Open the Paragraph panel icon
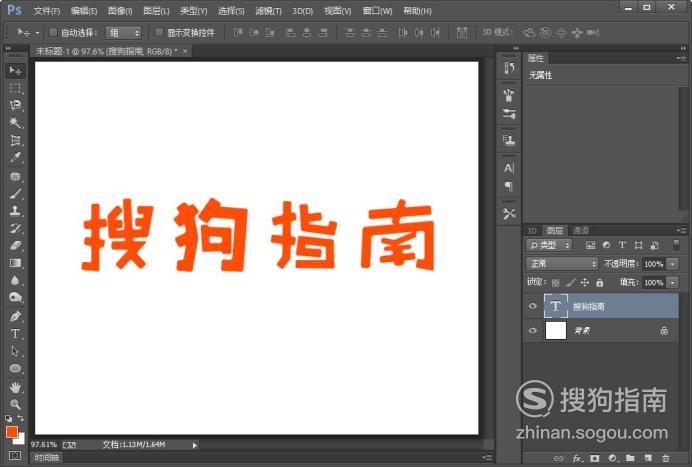The height and width of the screenshot is (467, 692). click(509, 186)
